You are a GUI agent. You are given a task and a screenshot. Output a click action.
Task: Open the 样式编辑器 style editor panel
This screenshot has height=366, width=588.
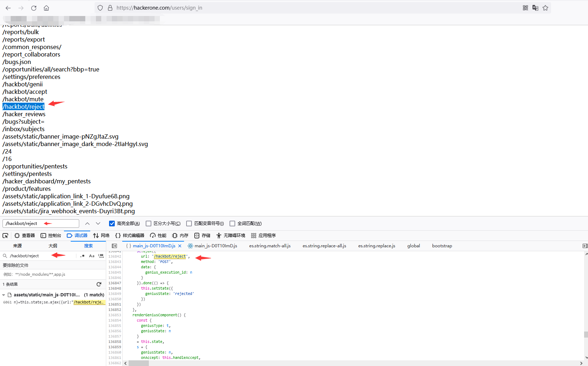130,236
